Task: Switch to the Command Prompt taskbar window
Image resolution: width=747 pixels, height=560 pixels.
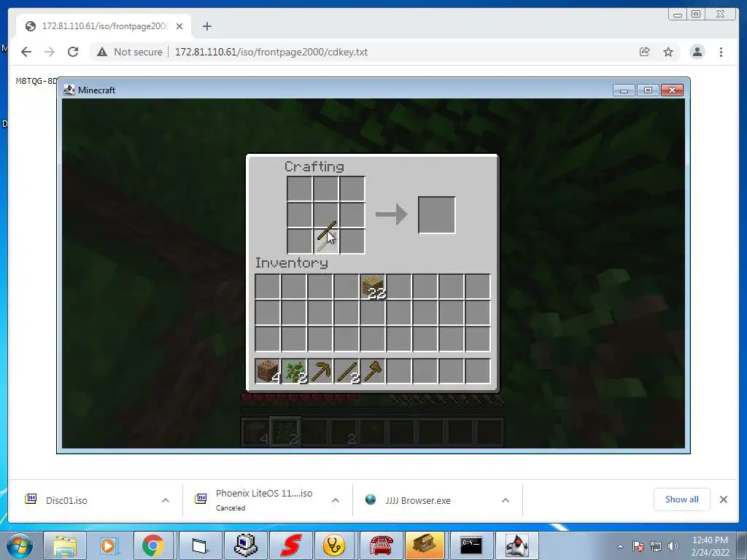Action: pyautogui.click(x=471, y=545)
